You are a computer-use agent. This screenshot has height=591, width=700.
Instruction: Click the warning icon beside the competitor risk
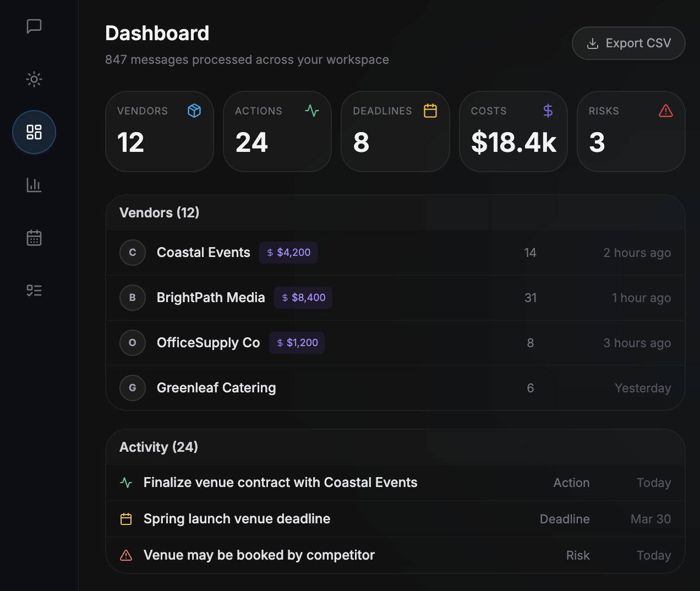pos(125,555)
